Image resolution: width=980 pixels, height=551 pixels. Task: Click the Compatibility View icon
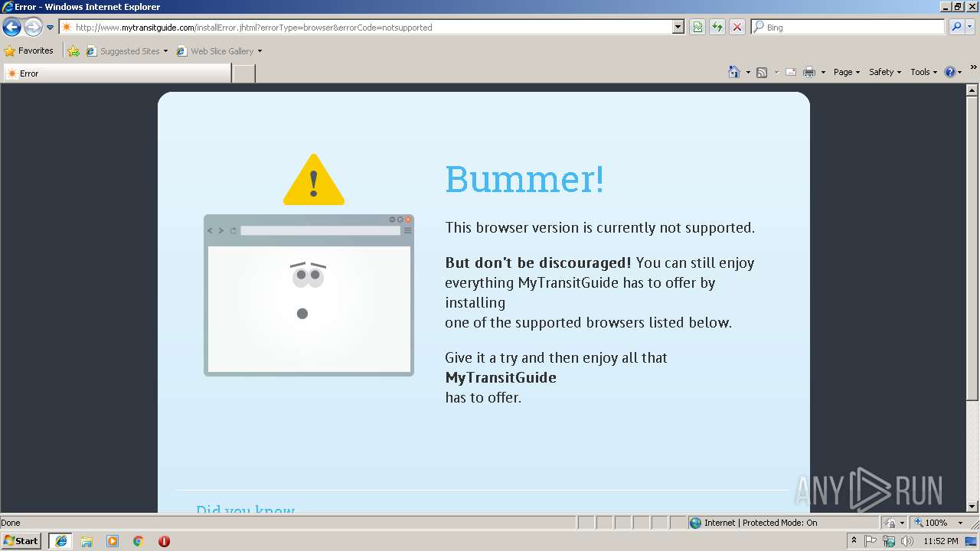[x=697, y=28]
